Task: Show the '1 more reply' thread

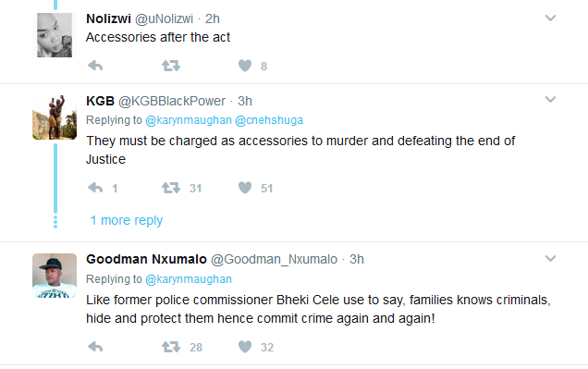Action: point(127,220)
